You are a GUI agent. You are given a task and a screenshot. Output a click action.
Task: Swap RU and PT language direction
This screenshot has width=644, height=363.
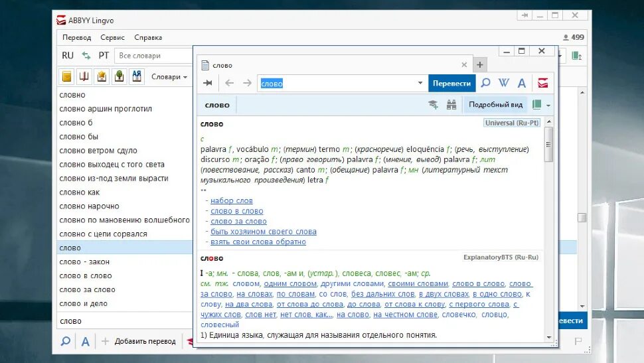pyautogui.click(x=86, y=56)
